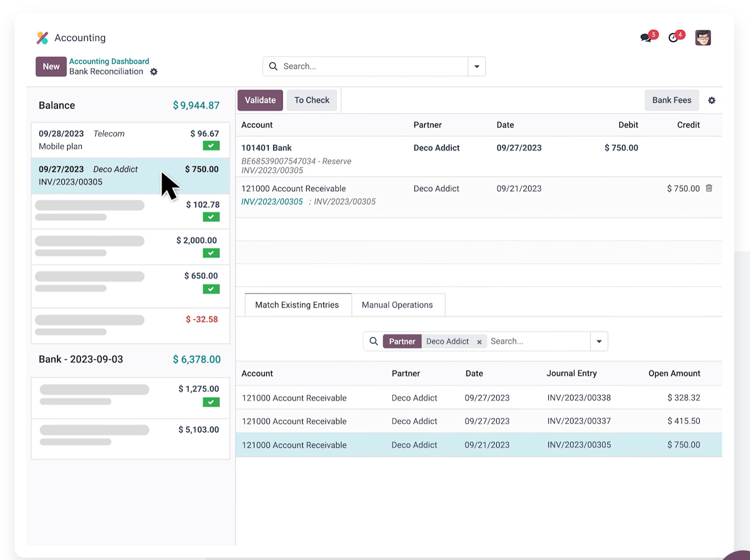Expand the entries search filter dropdown arrow
The width and height of the screenshot is (750, 560).
tap(599, 341)
